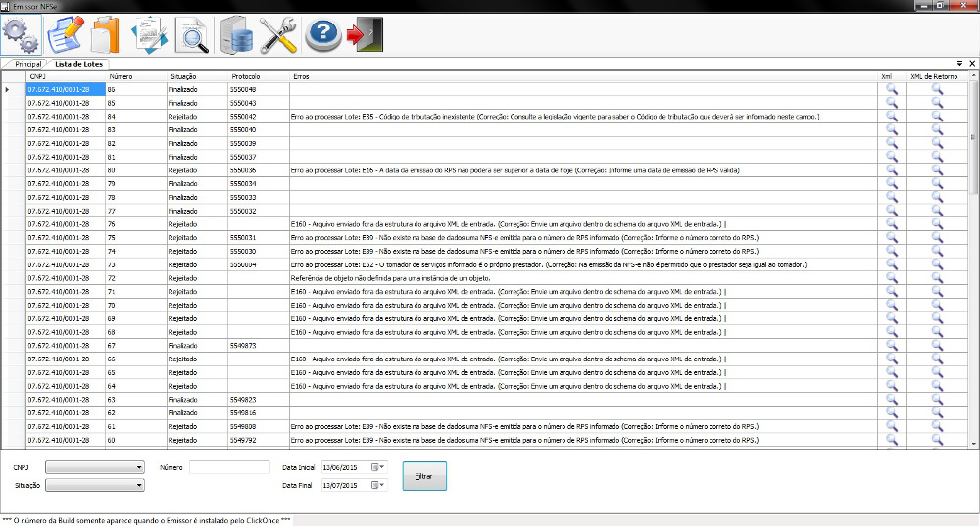980x527 pixels.
Task: Click the orange clipboard icon
Action: pyautogui.click(x=106, y=34)
